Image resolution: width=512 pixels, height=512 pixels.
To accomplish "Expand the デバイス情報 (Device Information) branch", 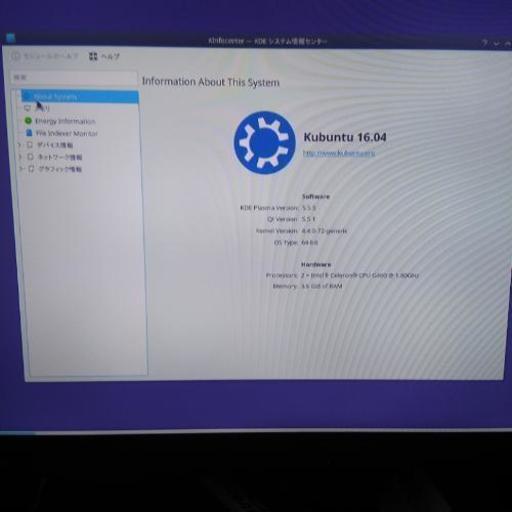I will pyautogui.click(x=20, y=145).
